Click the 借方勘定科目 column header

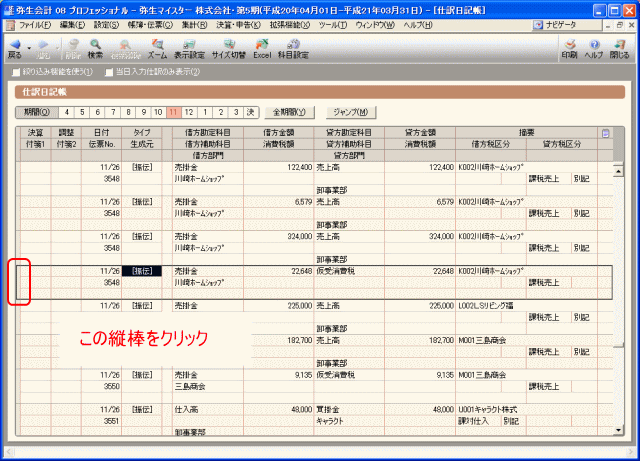[208, 133]
